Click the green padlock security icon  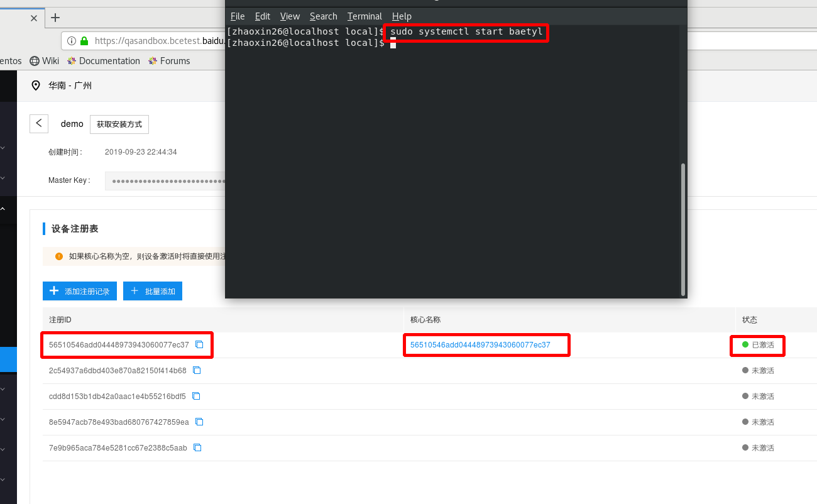[x=84, y=41]
